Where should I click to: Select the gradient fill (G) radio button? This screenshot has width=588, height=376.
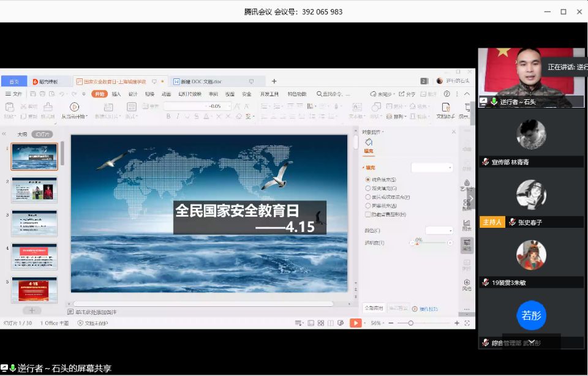(x=368, y=188)
